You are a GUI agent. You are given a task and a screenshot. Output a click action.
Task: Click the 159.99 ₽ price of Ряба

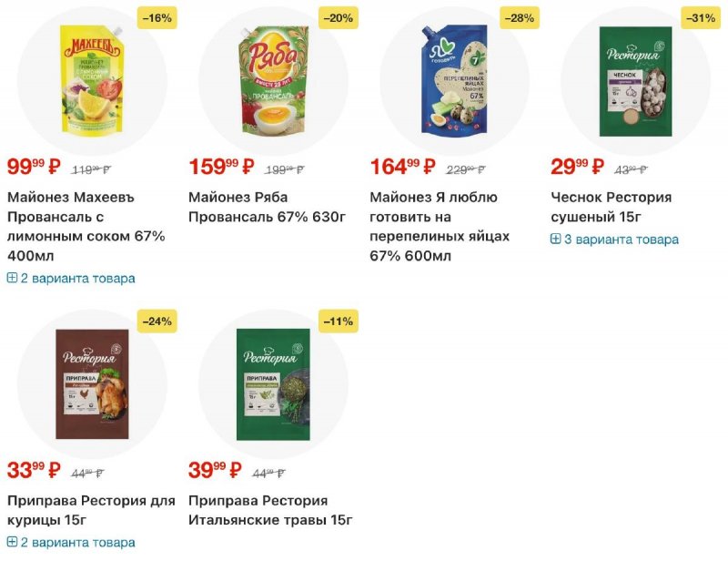click(215, 167)
